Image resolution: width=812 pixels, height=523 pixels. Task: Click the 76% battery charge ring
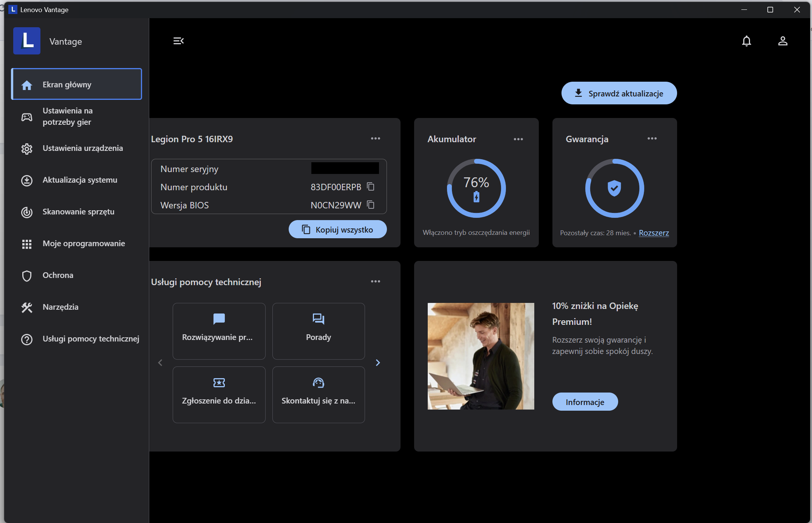(x=476, y=188)
